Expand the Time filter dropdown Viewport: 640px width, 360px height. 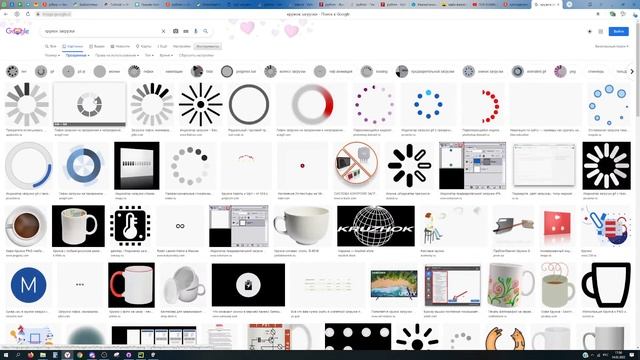pos(166,55)
